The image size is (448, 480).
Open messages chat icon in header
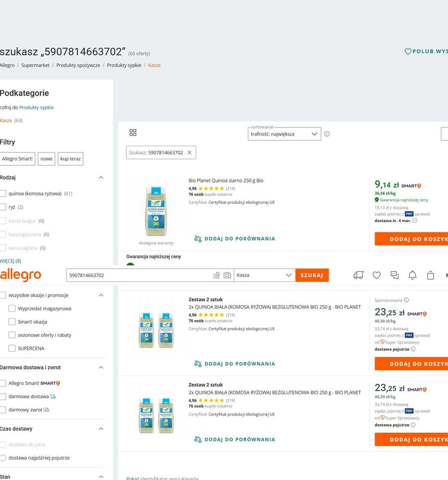(395, 275)
